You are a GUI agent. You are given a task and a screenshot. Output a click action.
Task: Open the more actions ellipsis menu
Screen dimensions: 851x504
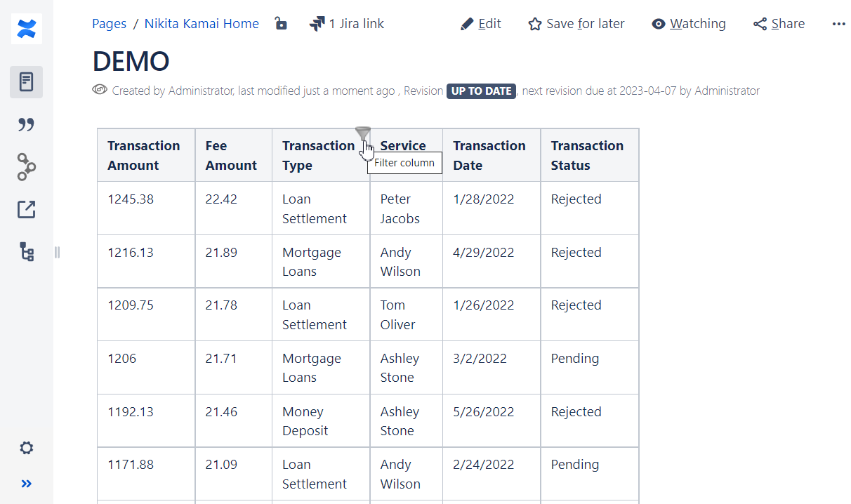coord(839,23)
